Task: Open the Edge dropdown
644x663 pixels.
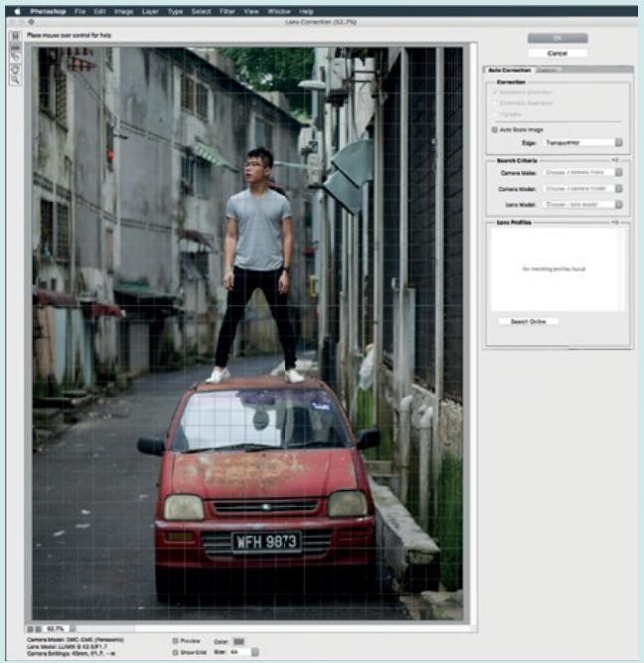Action: click(582, 143)
